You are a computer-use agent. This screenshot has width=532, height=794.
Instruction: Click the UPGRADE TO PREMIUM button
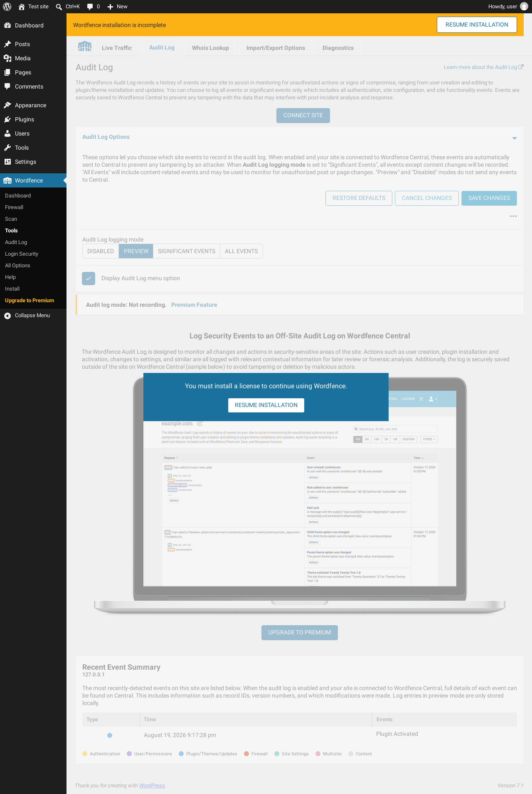pyautogui.click(x=300, y=633)
